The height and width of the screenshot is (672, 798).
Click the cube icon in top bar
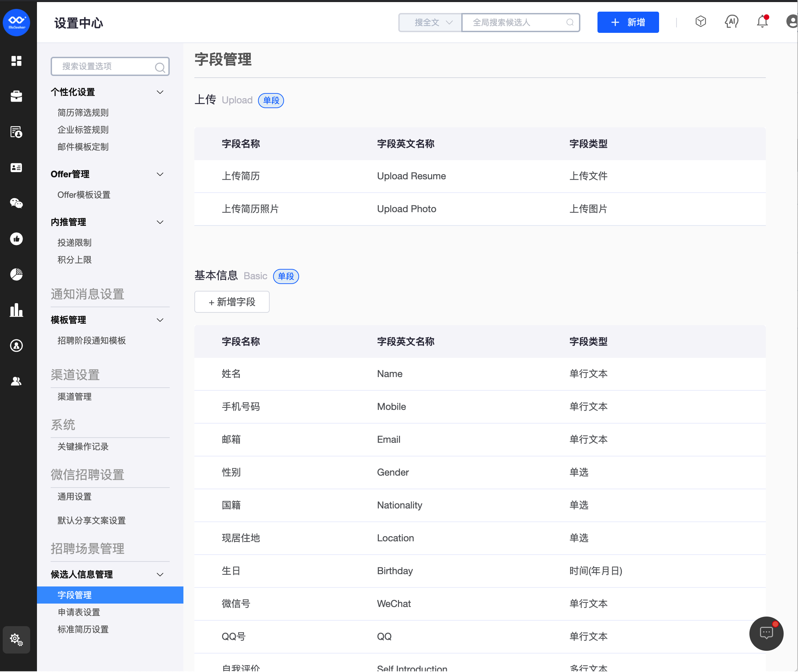click(x=700, y=22)
